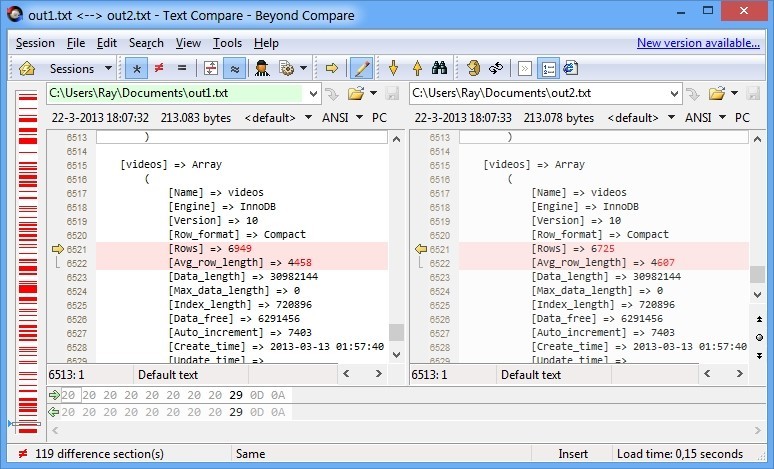Click '119 difference section(s)' status text
Image resolution: width=774 pixels, height=469 pixels.
[x=99, y=454]
